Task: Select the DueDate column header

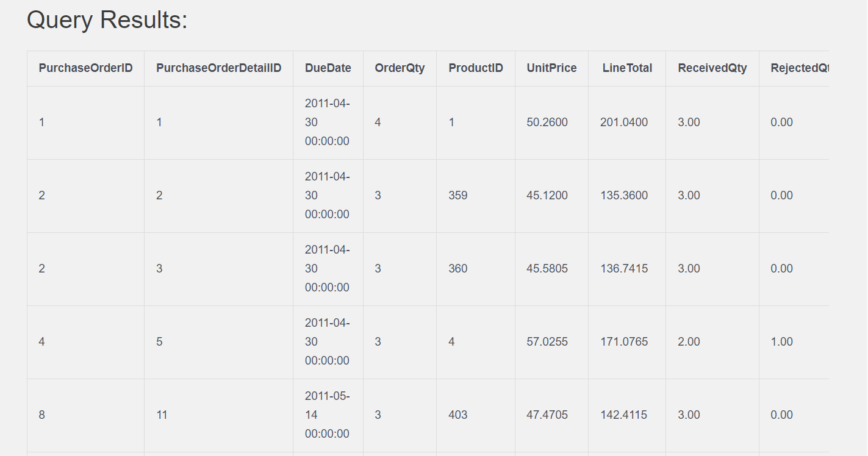Action: click(328, 68)
